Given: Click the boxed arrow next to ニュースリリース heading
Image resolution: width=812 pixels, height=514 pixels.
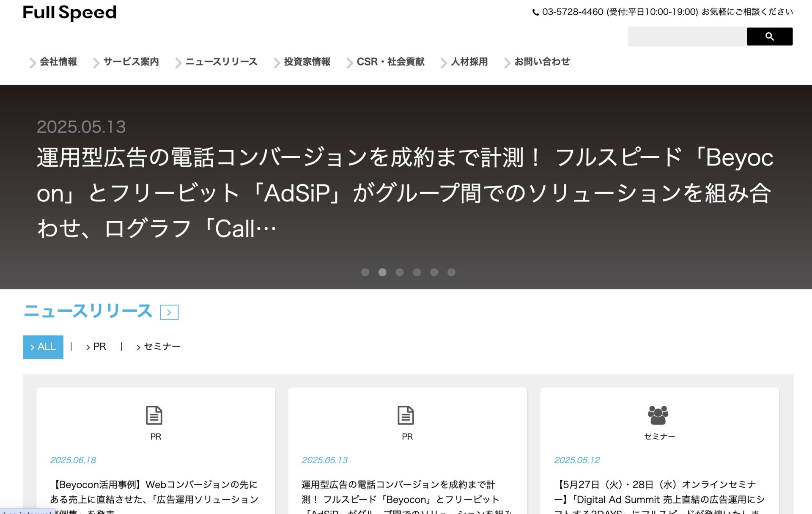Looking at the screenshot, I should [x=169, y=312].
